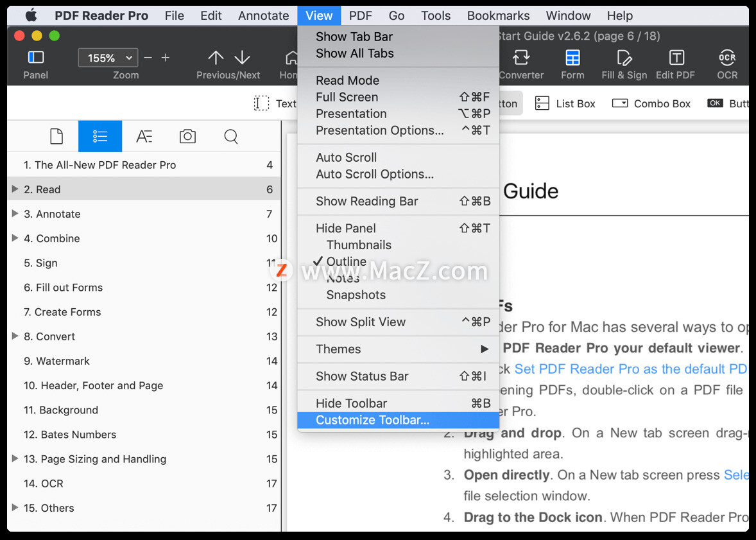Choose Snapshots in the View menu

point(399,295)
